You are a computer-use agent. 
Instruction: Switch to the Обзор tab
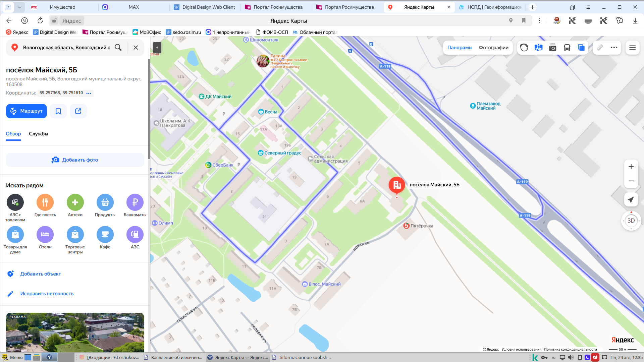[x=13, y=134]
